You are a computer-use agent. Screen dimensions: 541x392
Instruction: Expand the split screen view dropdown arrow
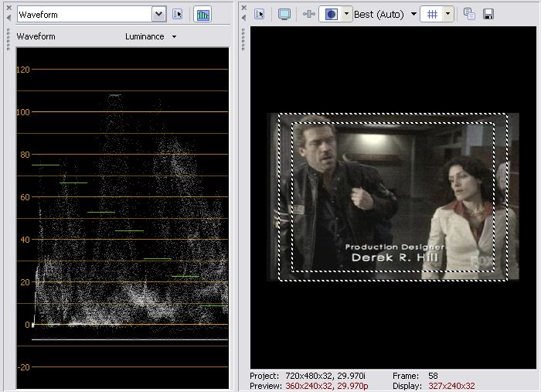(x=347, y=14)
